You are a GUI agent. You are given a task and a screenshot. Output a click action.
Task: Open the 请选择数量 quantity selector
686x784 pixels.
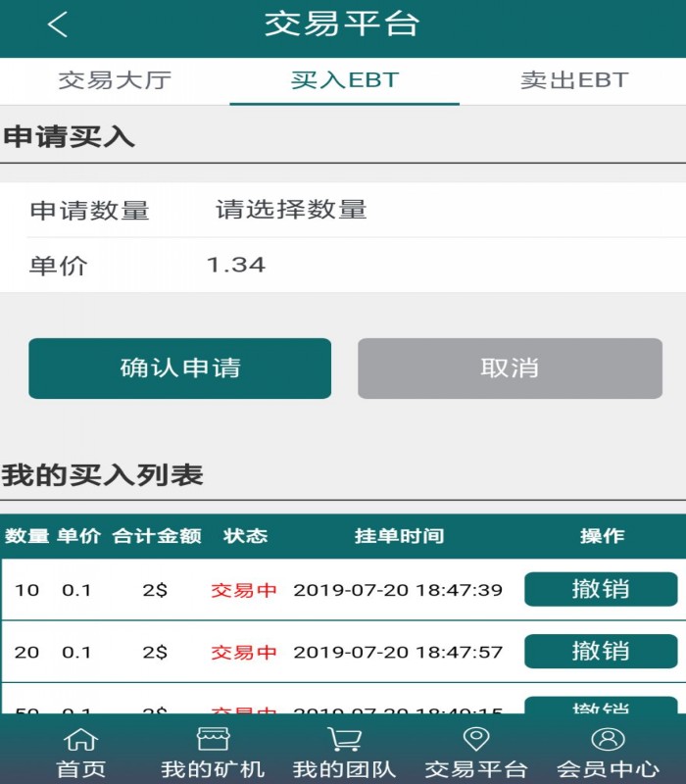291,210
